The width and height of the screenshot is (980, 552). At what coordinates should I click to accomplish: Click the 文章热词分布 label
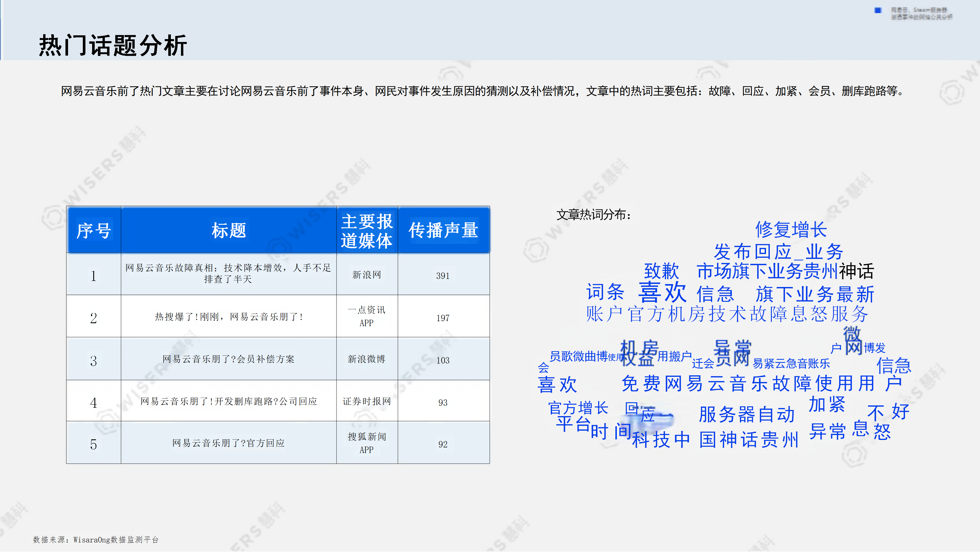pyautogui.click(x=593, y=215)
